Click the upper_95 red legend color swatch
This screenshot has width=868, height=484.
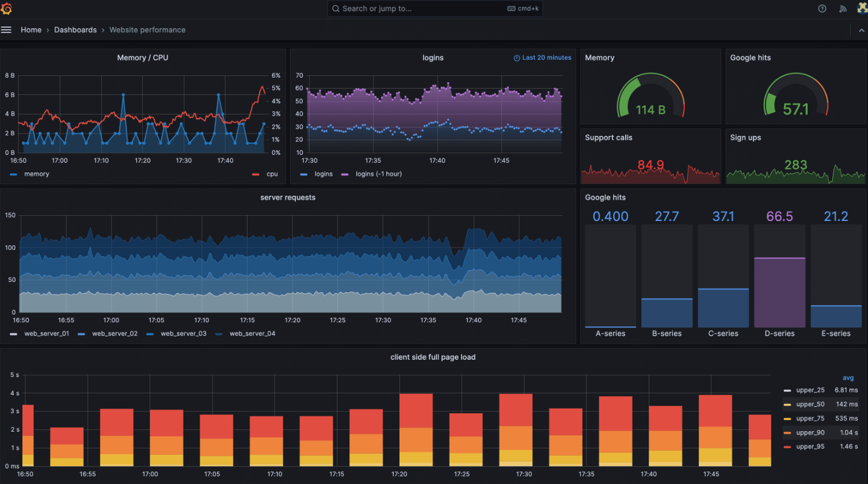(x=787, y=447)
